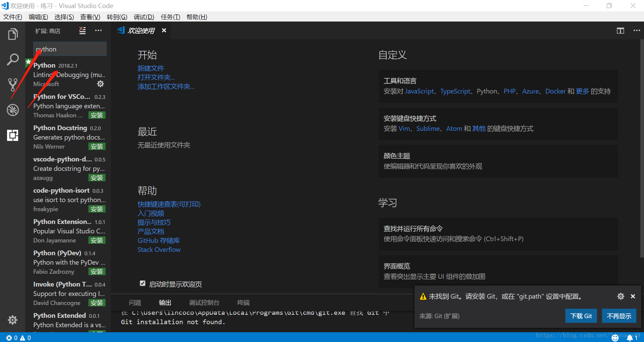This screenshot has height=342, width=644.
Task: Open the 选择(S) menu
Action: point(64,17)
